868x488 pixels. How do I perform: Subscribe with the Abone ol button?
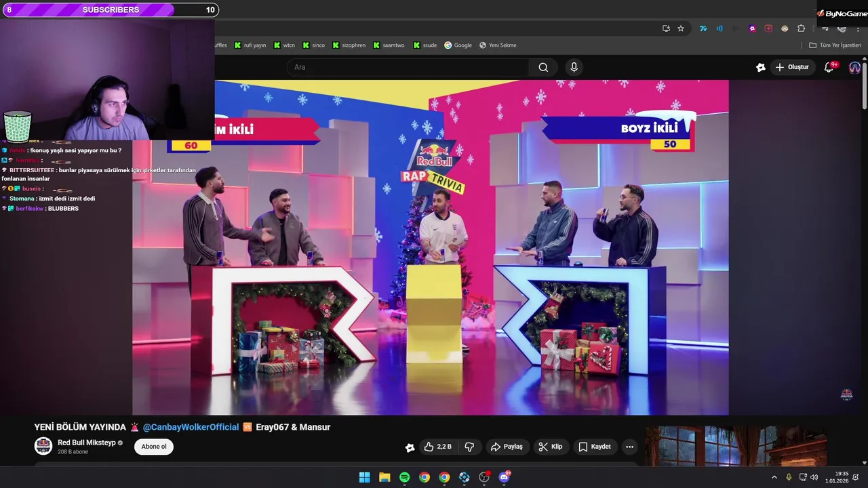click(154, 447)
